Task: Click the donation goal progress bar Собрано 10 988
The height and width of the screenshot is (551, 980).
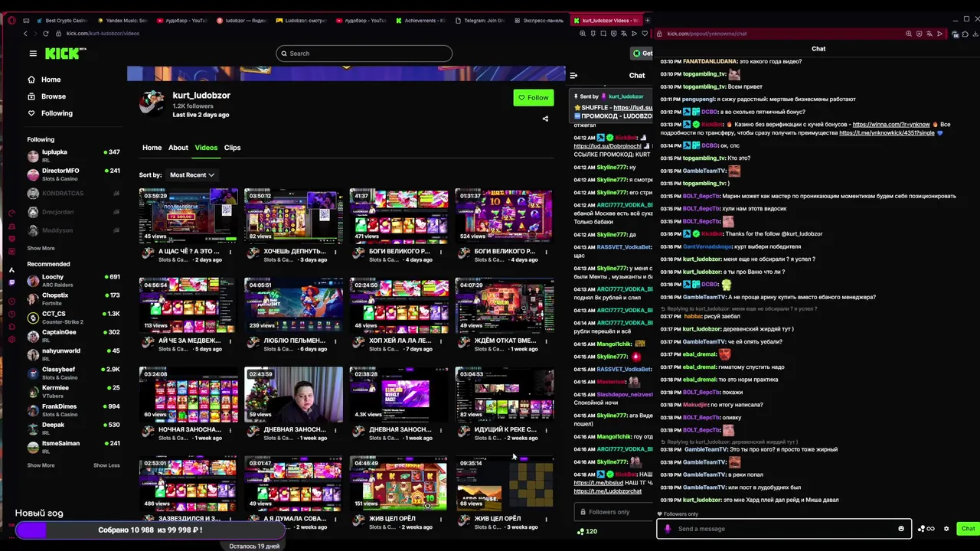Action: tap(150, 530)
